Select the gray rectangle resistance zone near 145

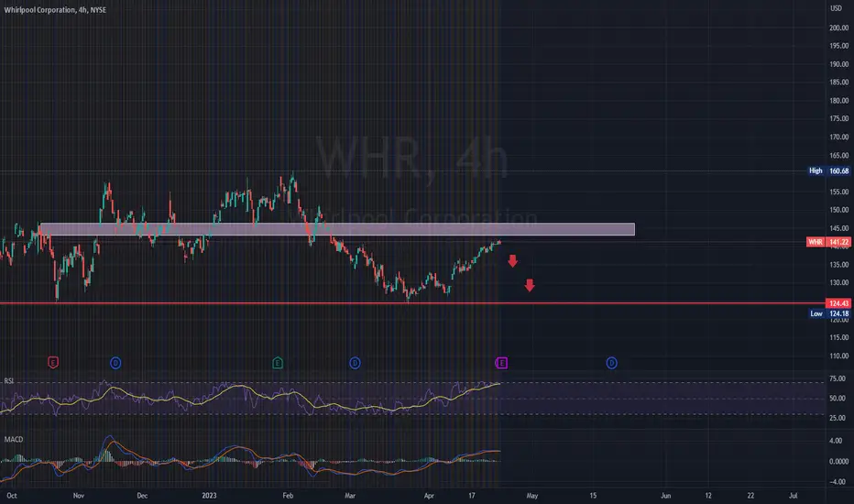(x=337, y=229)
